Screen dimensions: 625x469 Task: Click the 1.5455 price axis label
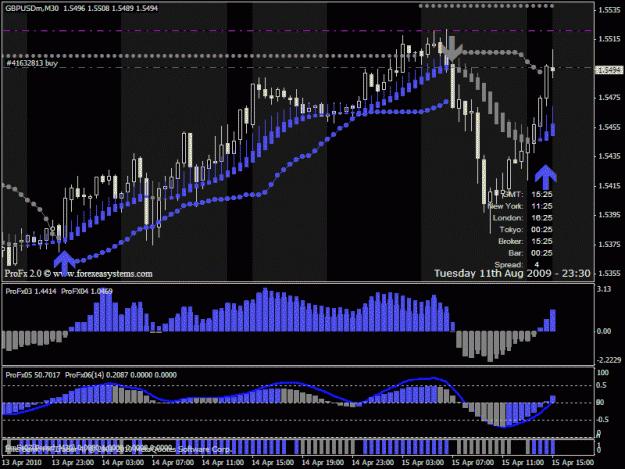[x=609, y=127]
